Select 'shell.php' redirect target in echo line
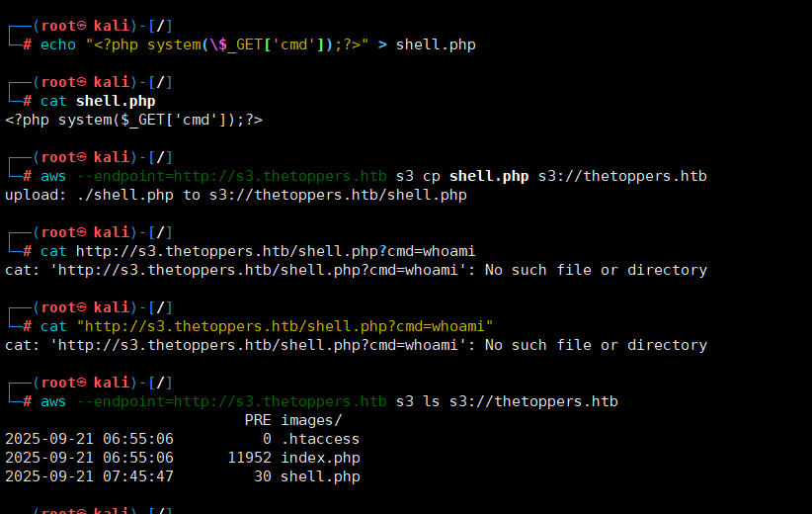The image size is (812, 514). [436, 44]
